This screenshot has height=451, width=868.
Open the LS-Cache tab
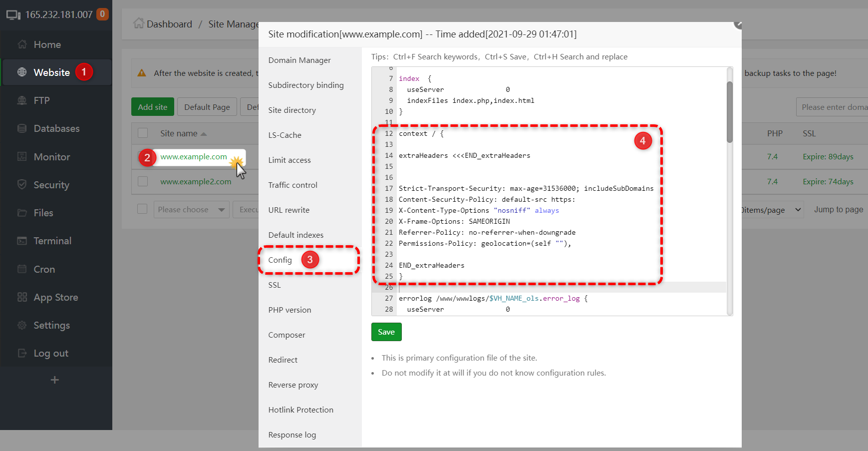(285, 135)
